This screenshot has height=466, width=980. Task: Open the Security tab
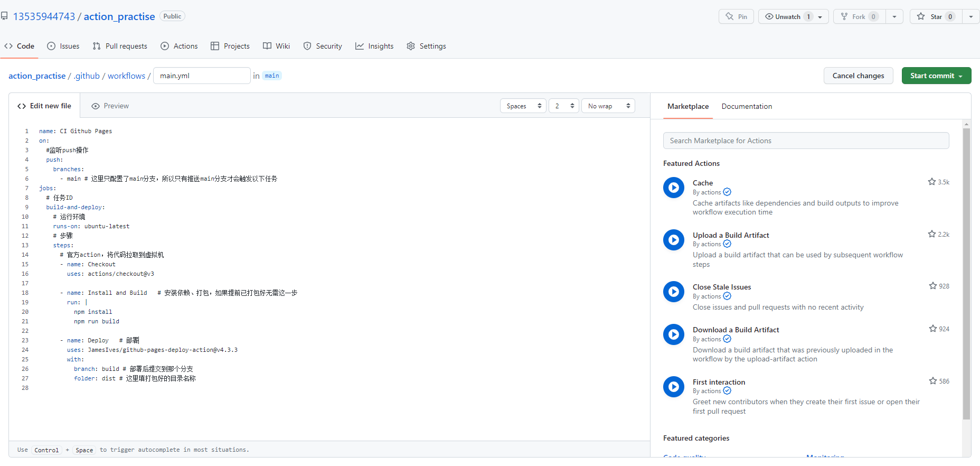click(323, 46)
